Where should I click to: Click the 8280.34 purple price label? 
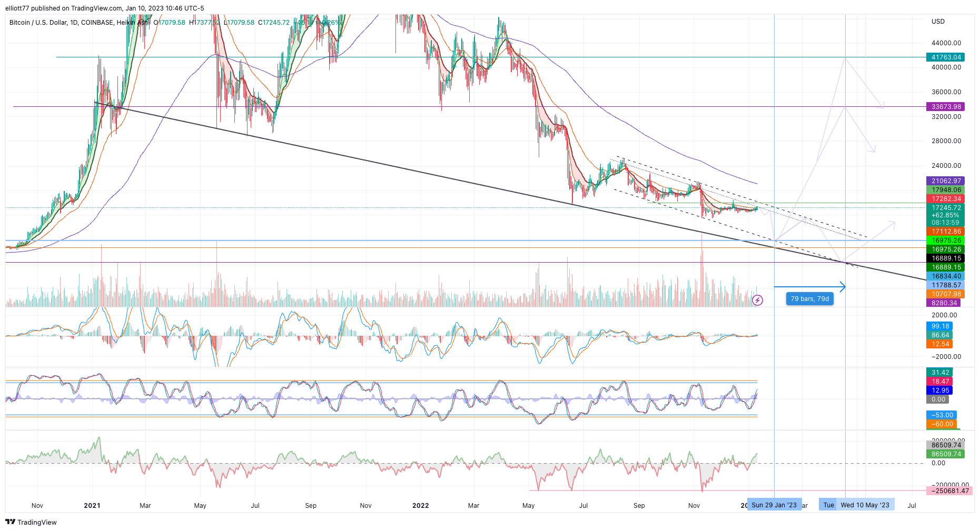tap(944, 303)
